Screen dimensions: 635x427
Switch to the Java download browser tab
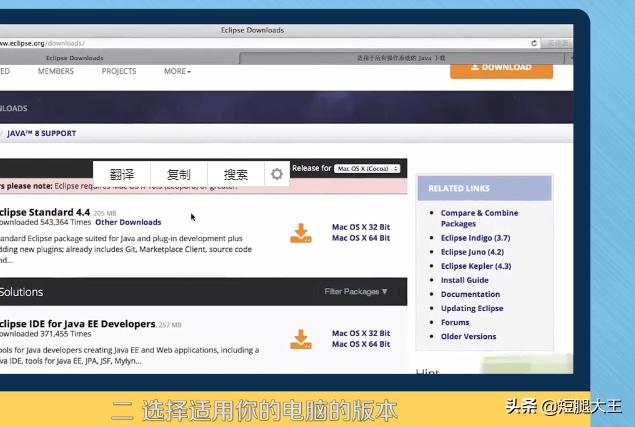(x=400, y=58)
